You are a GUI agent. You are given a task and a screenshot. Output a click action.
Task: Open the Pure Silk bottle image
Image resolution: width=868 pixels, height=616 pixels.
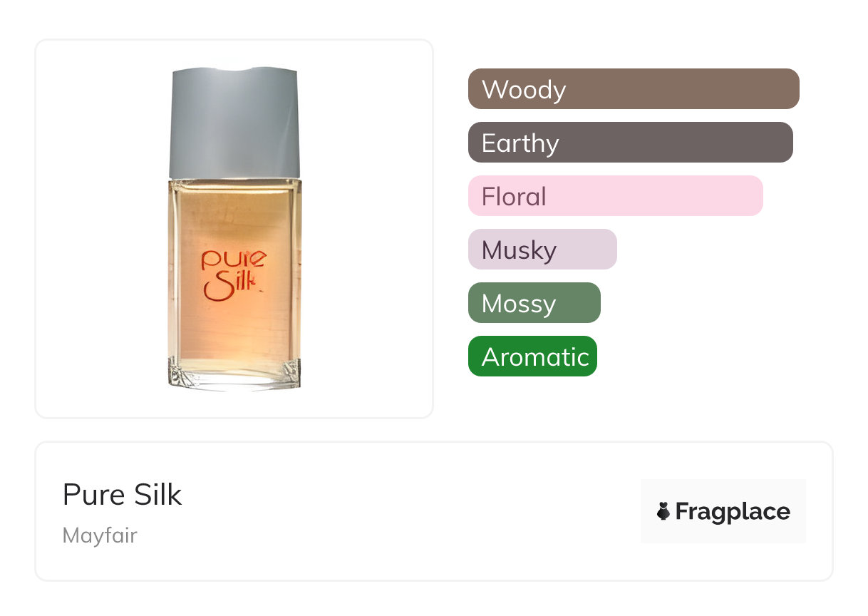(234, 228)
